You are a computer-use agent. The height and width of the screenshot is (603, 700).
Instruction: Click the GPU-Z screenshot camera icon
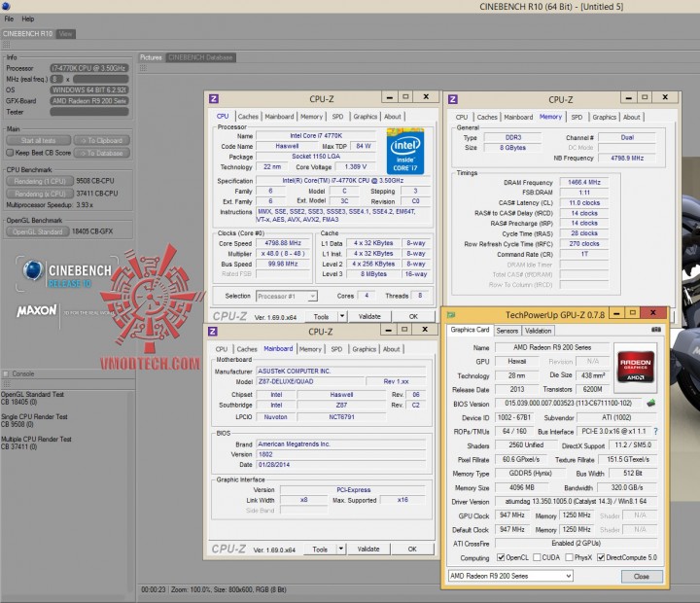656,330
